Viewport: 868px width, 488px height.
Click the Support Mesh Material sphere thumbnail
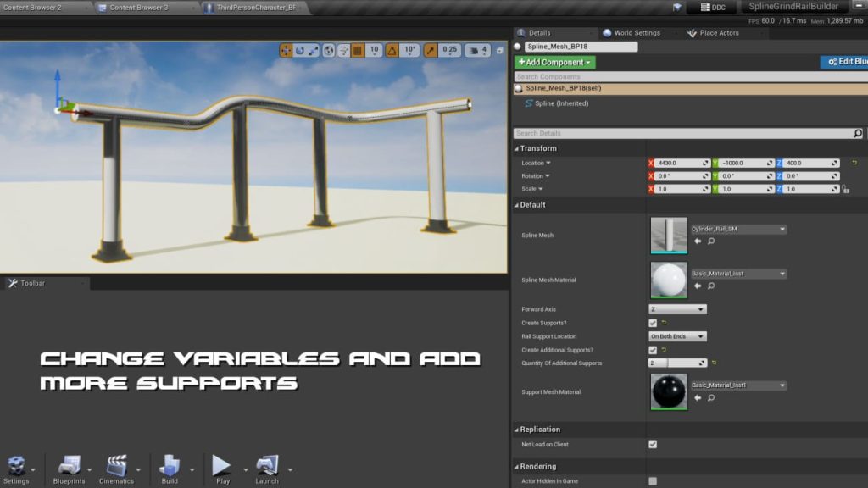[x=669, y=392]
